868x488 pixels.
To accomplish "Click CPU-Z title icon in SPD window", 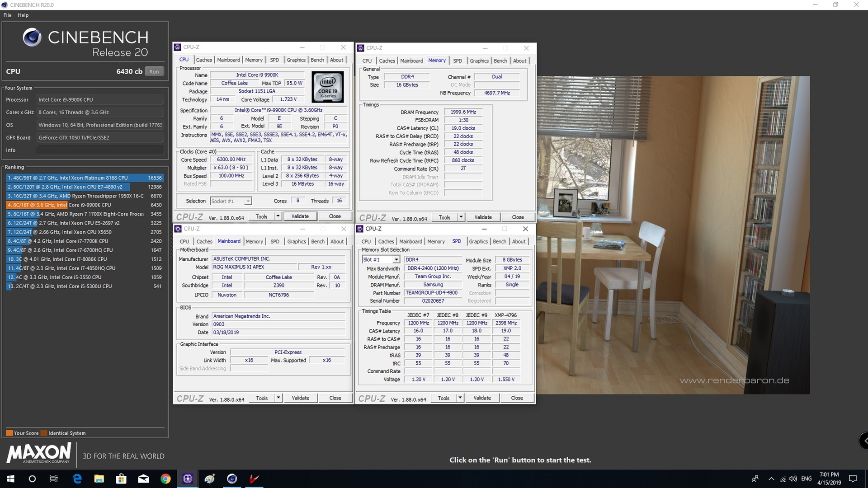I will click(360, 229).
